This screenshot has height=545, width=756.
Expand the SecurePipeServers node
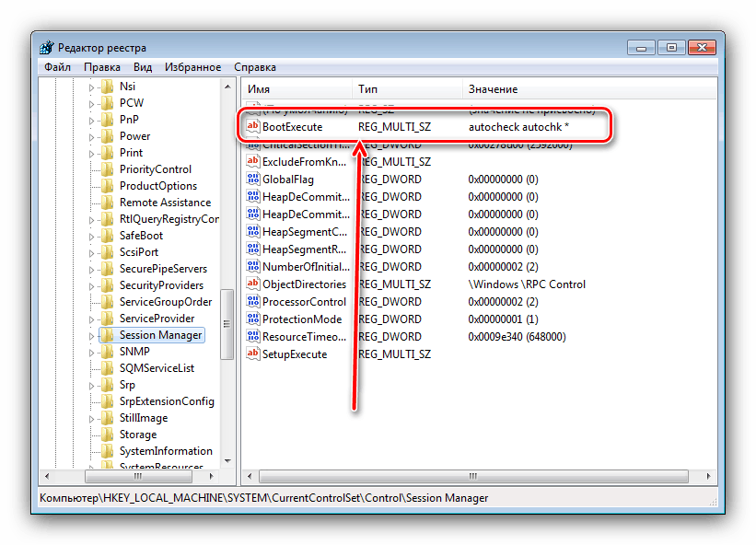tap(91, 270)
